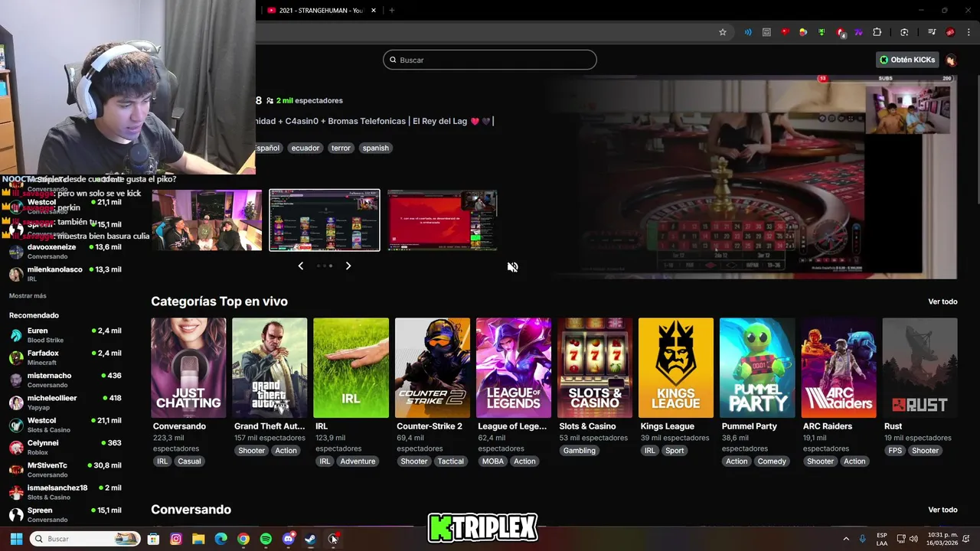Open a new browser tab

392,11
